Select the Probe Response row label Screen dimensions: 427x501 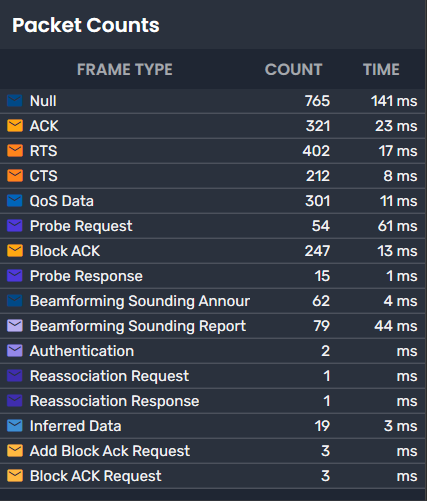coord(86,276)
